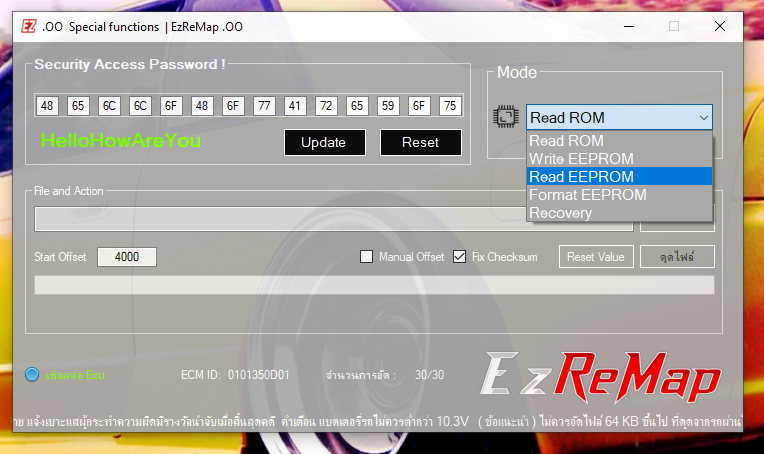Uncheck the Fix Checksum checkbox
The image size is (764, 454).
point(460,257)
